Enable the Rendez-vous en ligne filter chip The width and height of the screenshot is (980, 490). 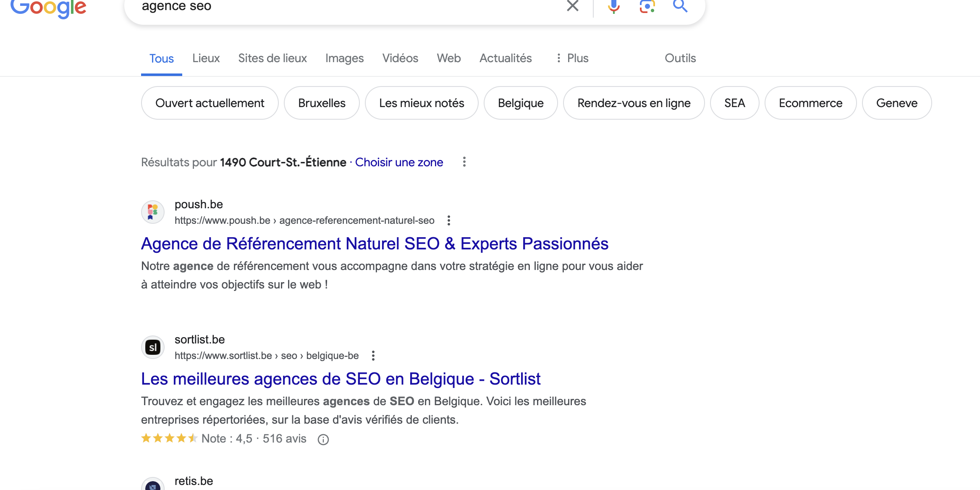pos(634,103)
